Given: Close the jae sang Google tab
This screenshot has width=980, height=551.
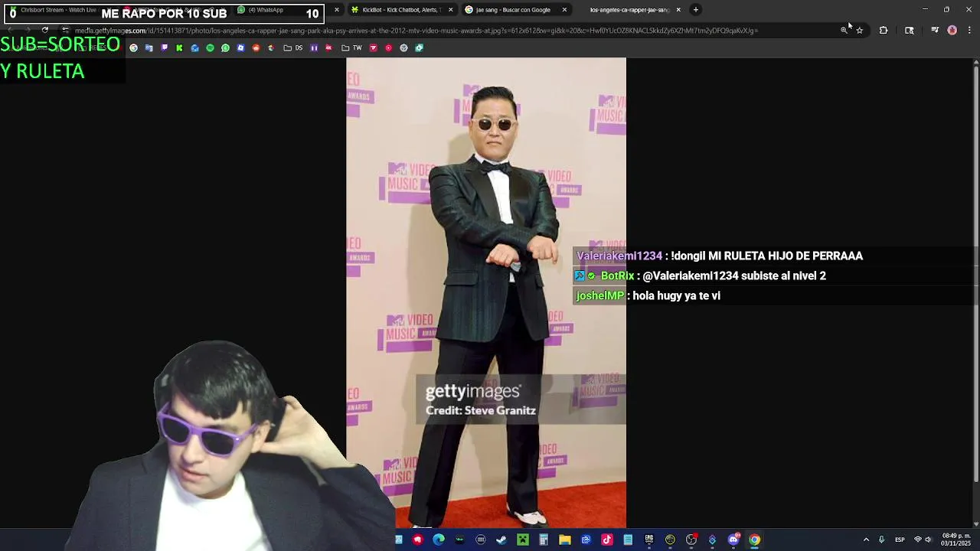Looking at the screenshot, I should click(564, 10).
